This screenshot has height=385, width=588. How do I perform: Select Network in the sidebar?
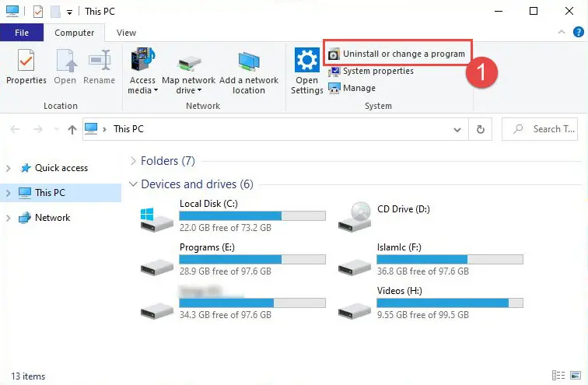53,218
